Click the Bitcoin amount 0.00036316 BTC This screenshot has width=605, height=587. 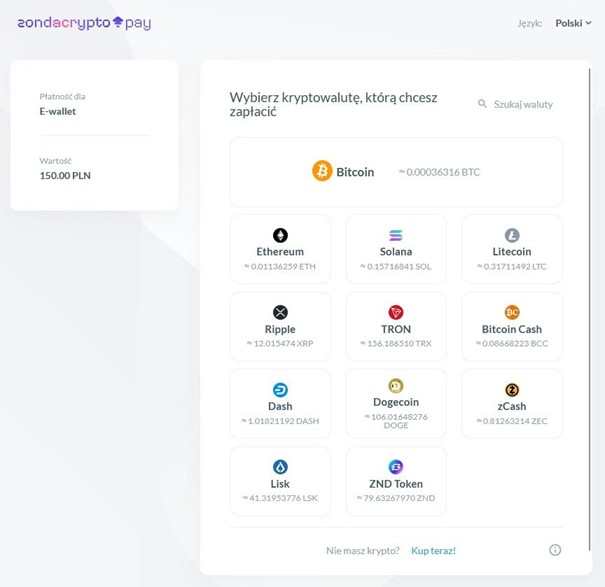click(439, 172)
